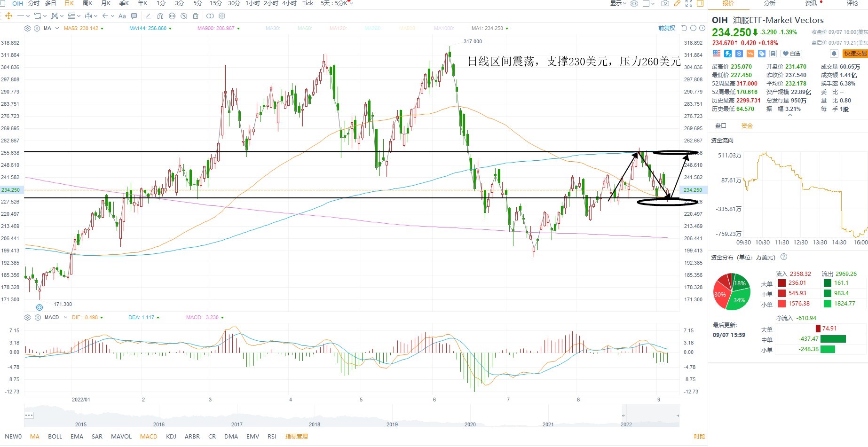This screenshot has height=447, width=868.
Task: Toggle the right sidebar panel icon
Action: 700,3
